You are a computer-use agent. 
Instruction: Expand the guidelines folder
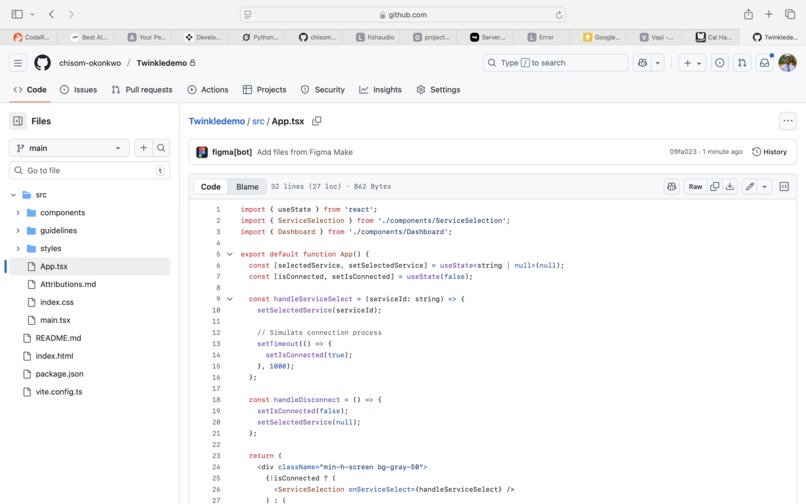tap(18, 231)
